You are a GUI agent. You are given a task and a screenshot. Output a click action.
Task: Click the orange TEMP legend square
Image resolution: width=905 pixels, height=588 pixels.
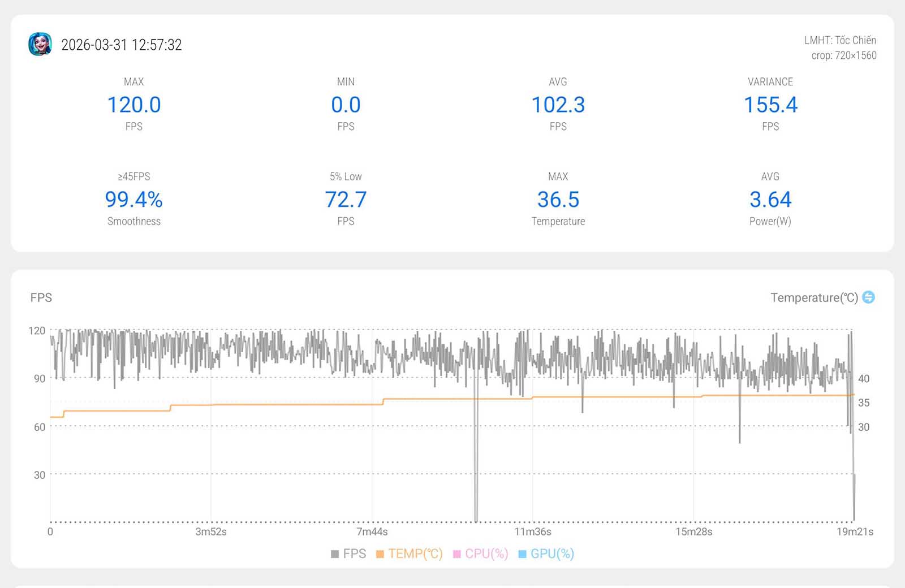tap(380, 554)
